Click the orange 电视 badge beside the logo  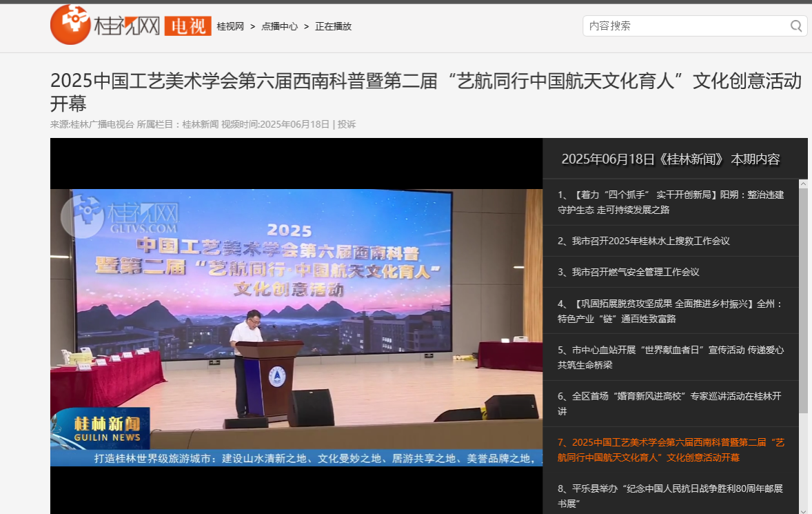pyautogui.click(x=187, y=26)
